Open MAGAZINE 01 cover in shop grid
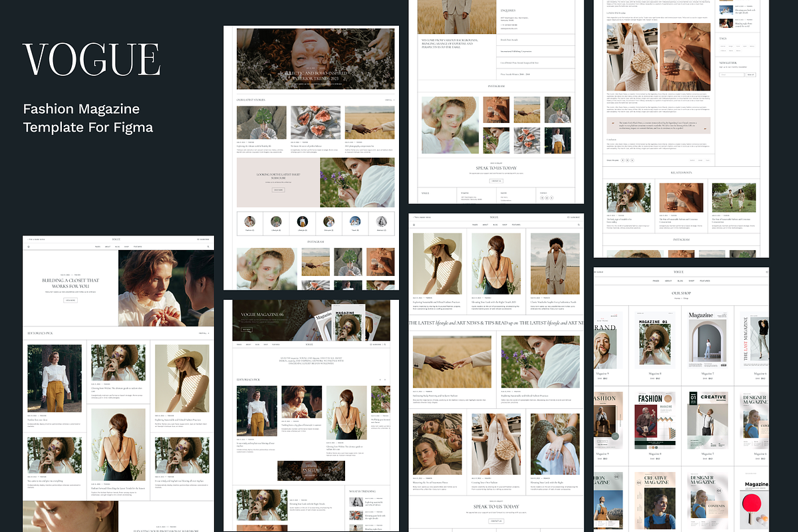Viewport: 798px width, 532px height. click(x=655, y=340)
